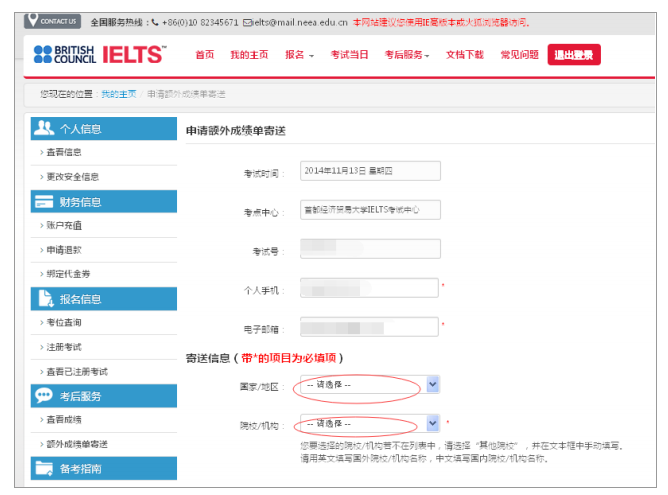Click the British Council IELTS logo
The image size is (668, 495).
point(99,54)
